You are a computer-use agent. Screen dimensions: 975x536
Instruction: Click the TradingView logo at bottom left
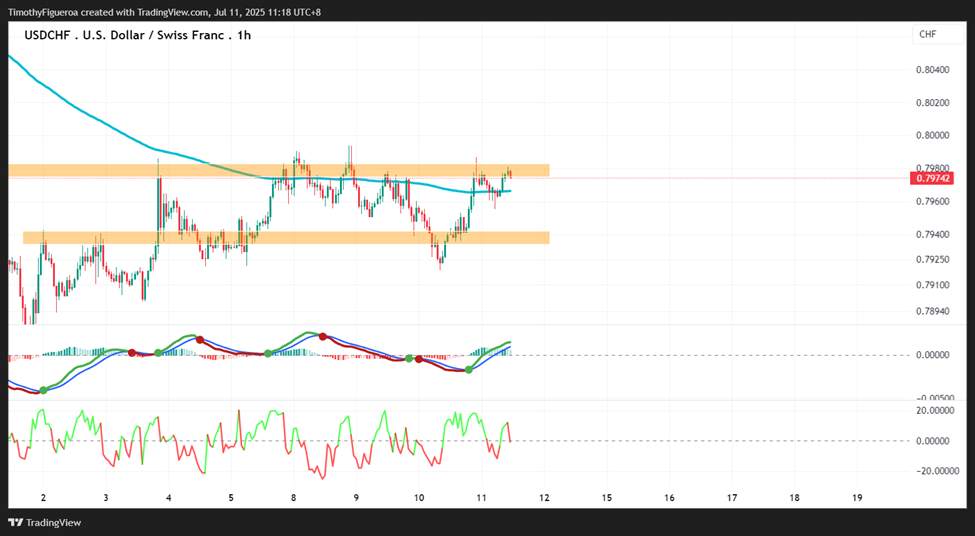(44, 523)
